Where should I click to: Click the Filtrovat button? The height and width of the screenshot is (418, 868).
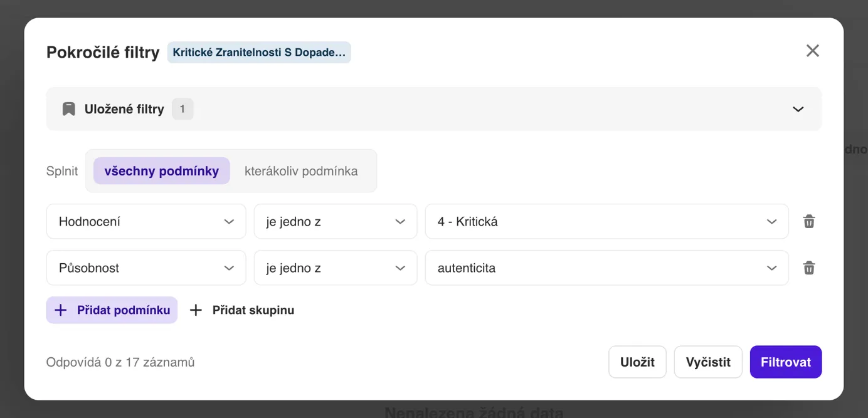(786, 362)
